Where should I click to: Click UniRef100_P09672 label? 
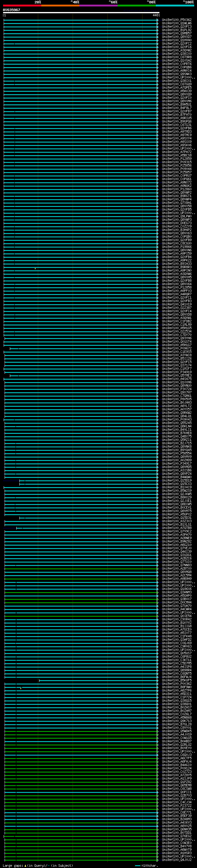point(177,349)
